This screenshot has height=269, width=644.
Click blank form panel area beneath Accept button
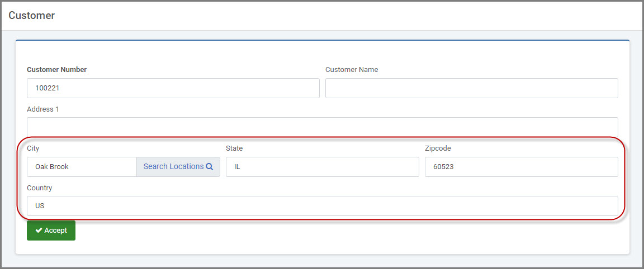(x=323, y=247)
